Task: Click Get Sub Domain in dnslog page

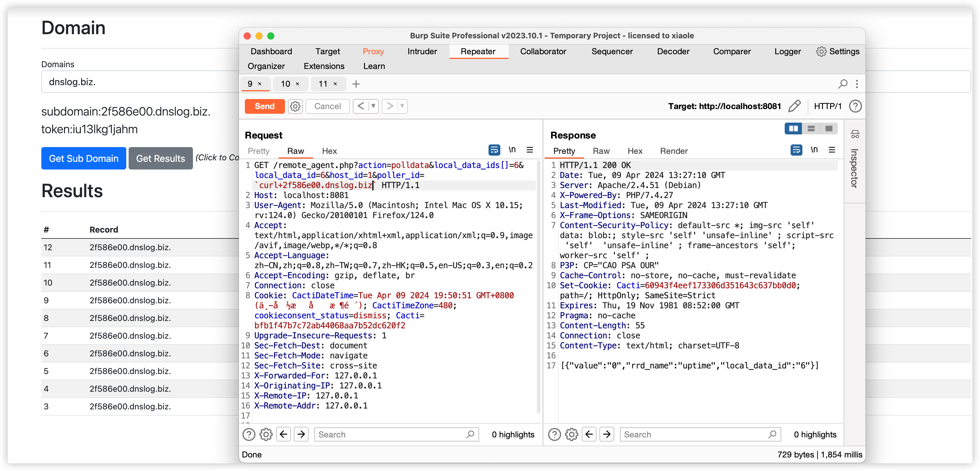Action: tap(84, 159)
